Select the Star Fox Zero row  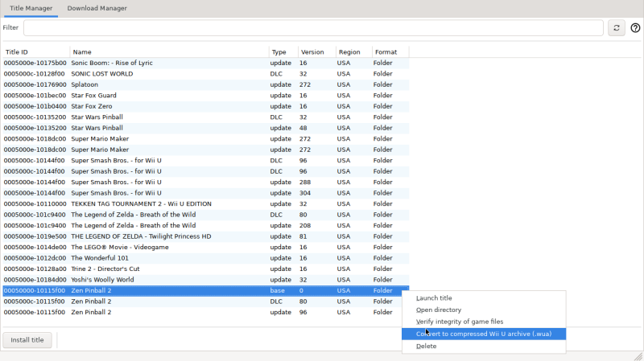point(206,106)
